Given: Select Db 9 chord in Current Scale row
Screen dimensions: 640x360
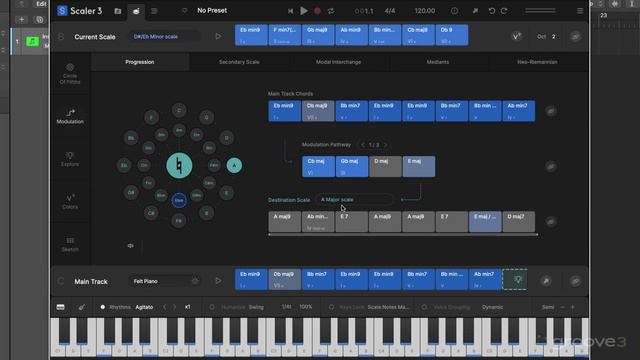Looking at the screenshot, I should click(452, 35).
